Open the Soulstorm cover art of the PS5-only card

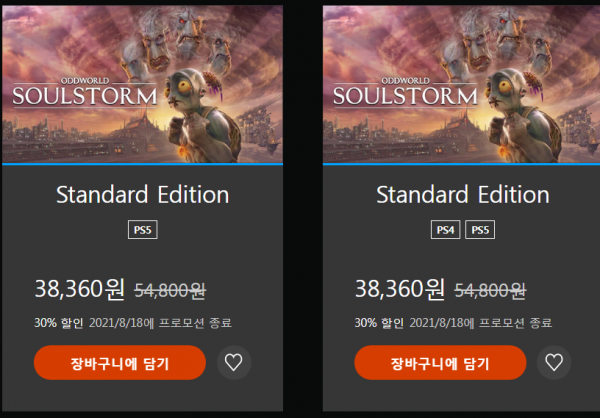(x=142, y=84)
